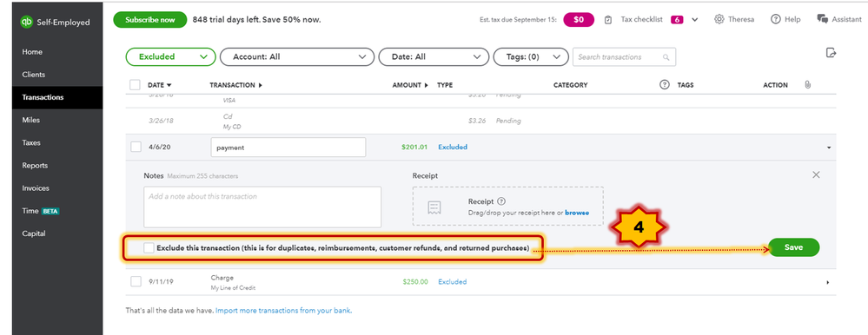Click the QuickBooks Self-Employed logo
Viewport: 868px width, 335px height.
coord(55,22)
